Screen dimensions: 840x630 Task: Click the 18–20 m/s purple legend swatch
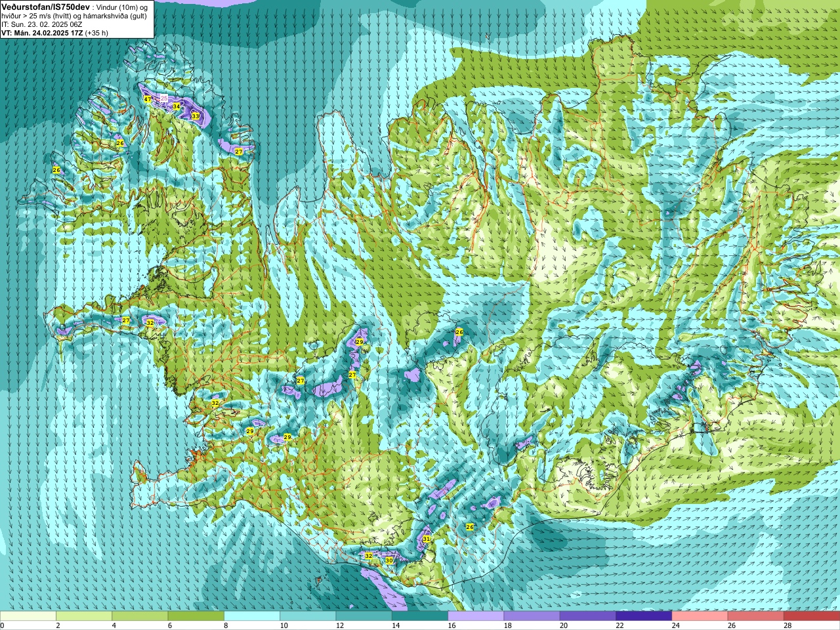(532, 616)
